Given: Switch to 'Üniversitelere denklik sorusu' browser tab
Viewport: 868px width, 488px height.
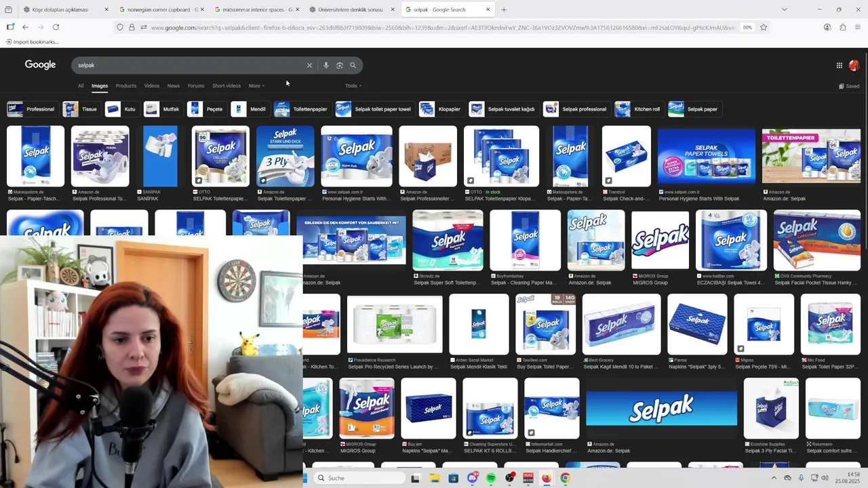Looking at the screenshot, I should (x=351, y=9).
